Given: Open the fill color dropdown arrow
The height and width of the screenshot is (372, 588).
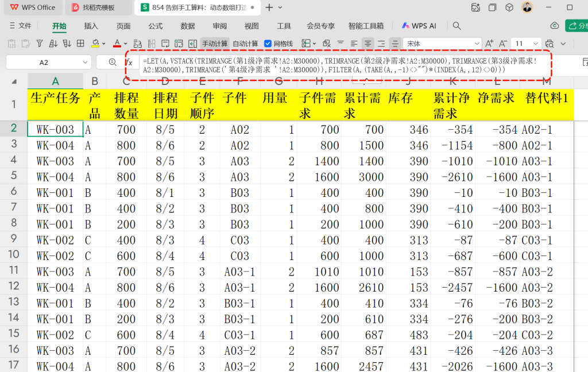Looking at the screenshot, I should tap(104, 44).
